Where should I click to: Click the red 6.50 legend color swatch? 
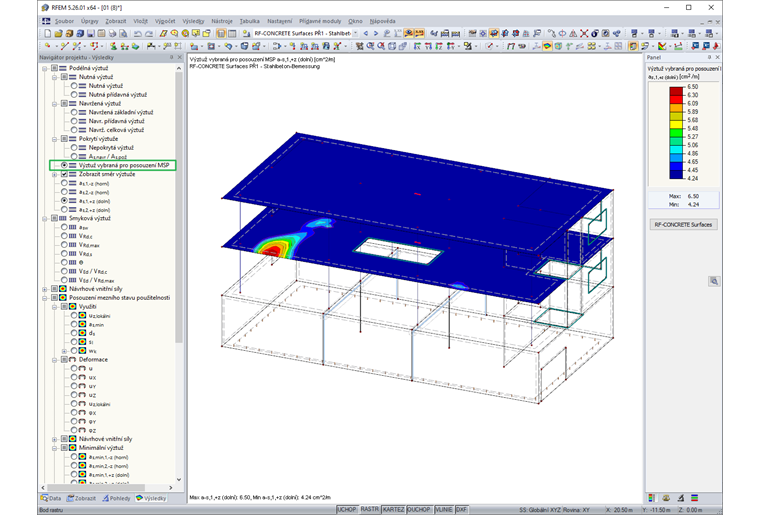point(676,91)
